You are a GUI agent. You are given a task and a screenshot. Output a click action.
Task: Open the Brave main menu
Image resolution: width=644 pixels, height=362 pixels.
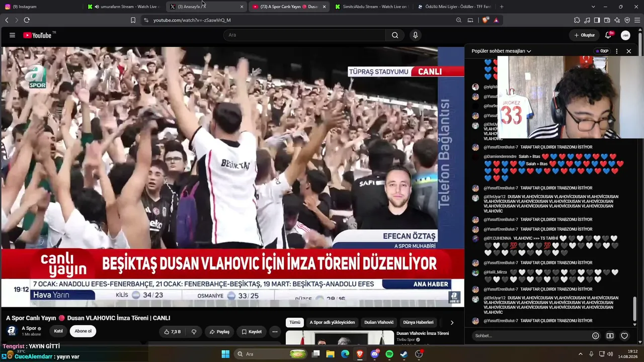coord(637,20)
